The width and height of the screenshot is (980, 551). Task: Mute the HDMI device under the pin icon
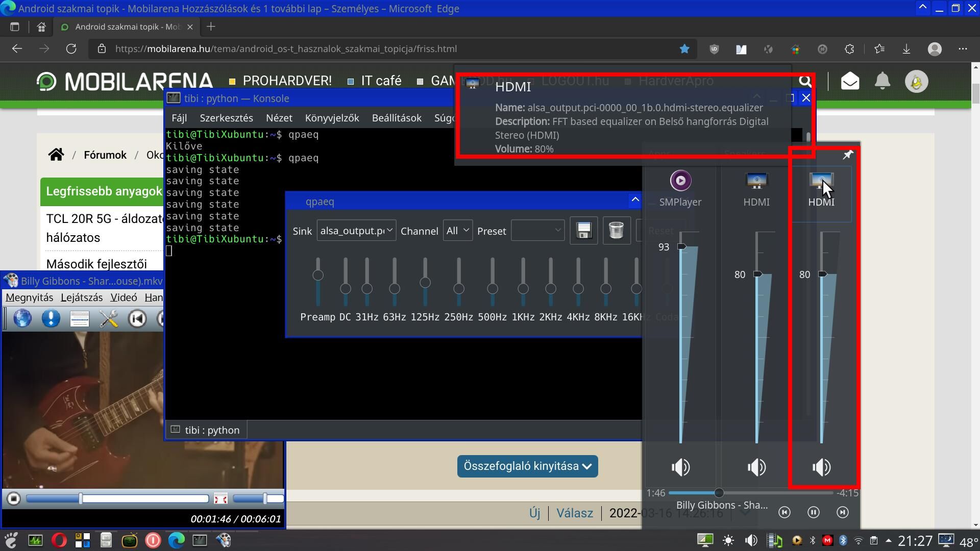pyautogui.click(x=821, y=467)
